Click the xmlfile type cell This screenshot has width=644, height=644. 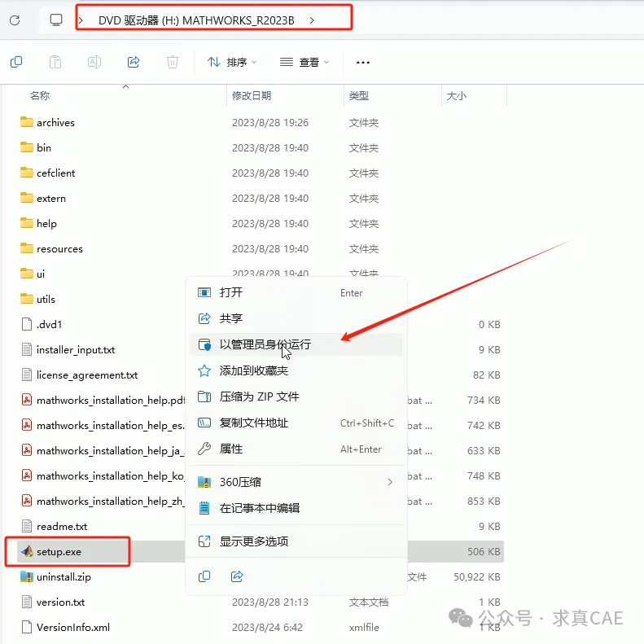tap(364, 628)
